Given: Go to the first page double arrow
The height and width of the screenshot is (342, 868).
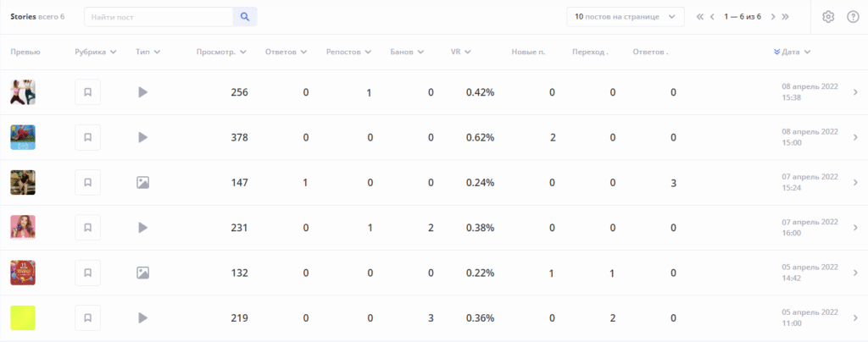Looking at the screenshot, I should 699,16.
